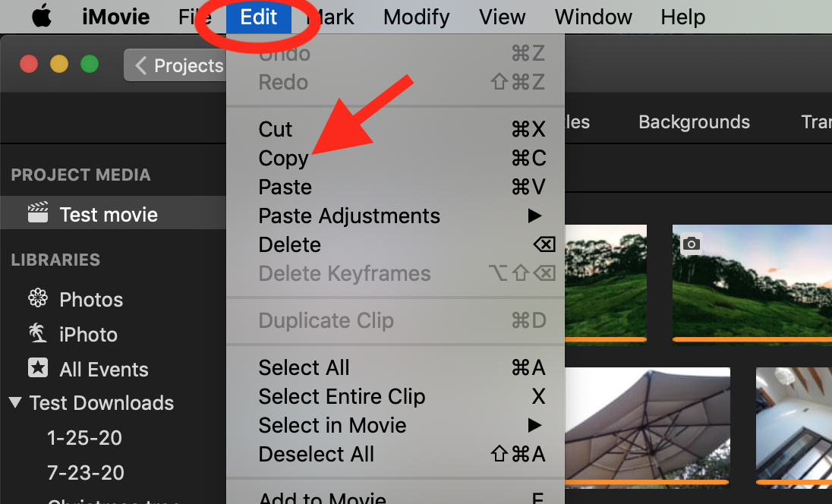Select the 1-25-20 event

(84, 438)
